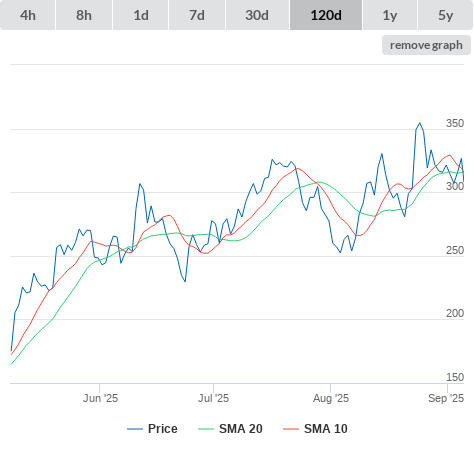Click the 350 price axis value

(x=455, y=123)
